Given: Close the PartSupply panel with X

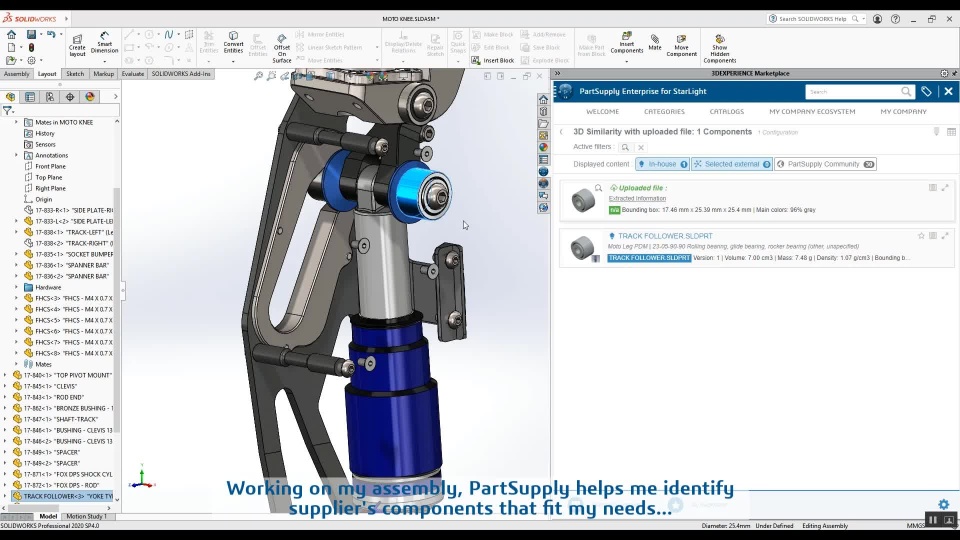Looking at the screenshot, I should pyautogui.click(x=948, y=91).
